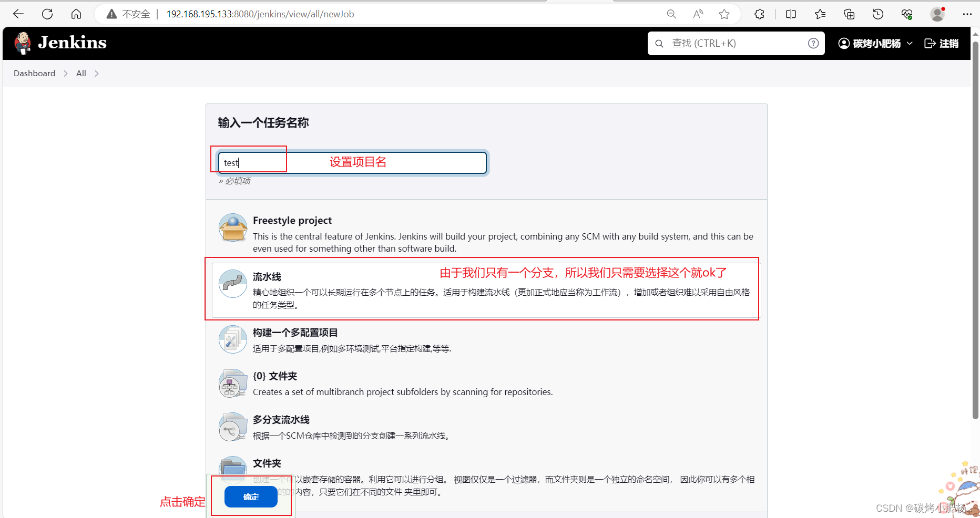Viewport: 980px width, 518px height.
Task: Click the 确定 confirm button
Action: 251,496
